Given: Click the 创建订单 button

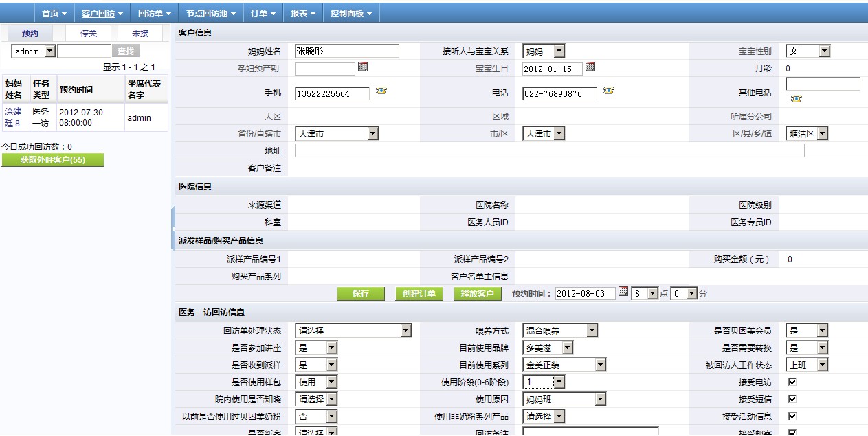Looking at the screenshot, I should (420, 294).
